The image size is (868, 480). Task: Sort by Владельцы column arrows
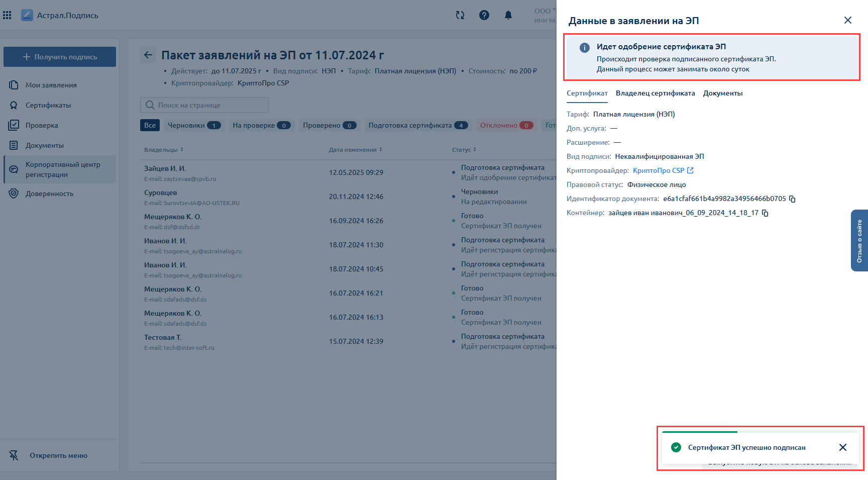[182, 150]
